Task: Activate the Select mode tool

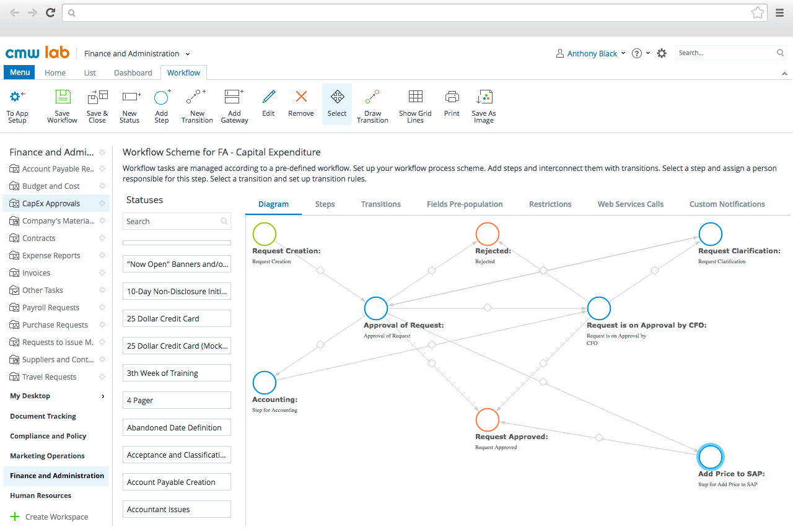Action: (x=337, y=97)
